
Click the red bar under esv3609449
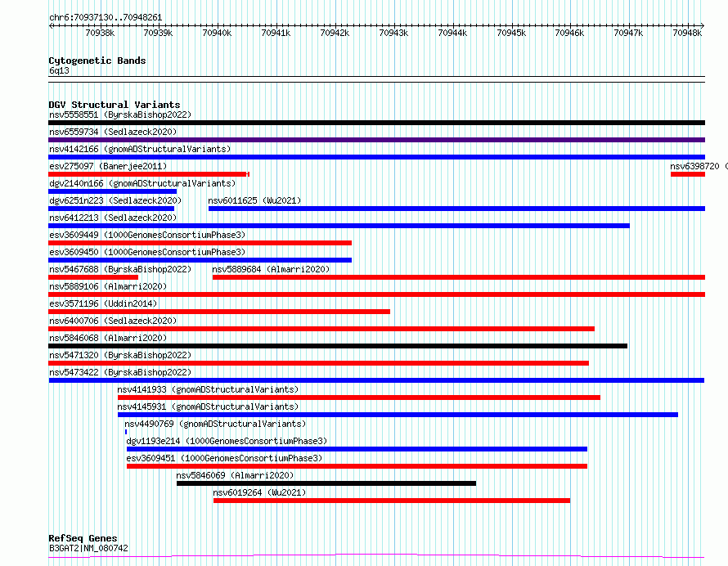200,243
